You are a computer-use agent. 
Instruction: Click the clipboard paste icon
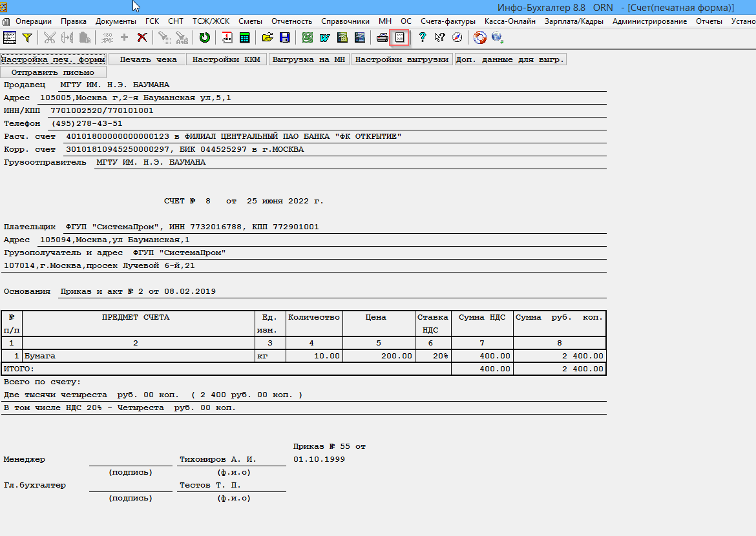click(85, 37)
